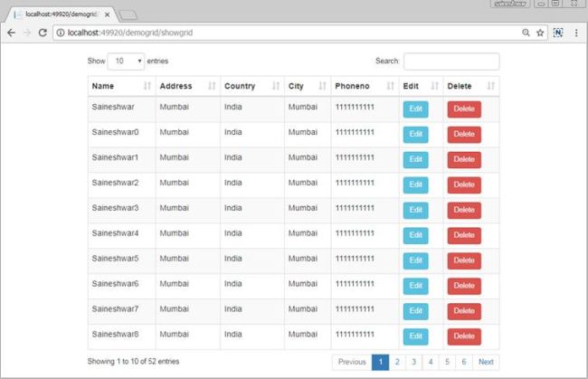Image resolution: width=588 pixels, height=379 pixels.
Task: Edit the Saineshwar7 row
Action: 415,311
